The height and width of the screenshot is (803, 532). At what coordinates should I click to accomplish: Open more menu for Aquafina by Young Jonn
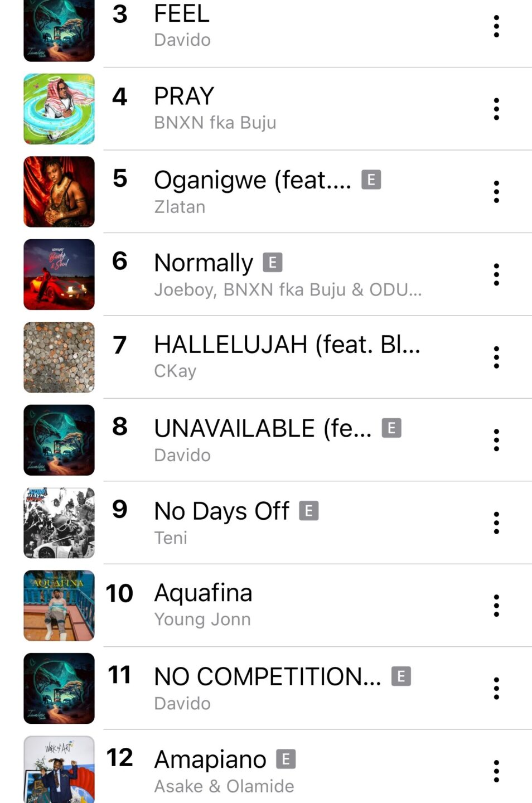point(496,606)
